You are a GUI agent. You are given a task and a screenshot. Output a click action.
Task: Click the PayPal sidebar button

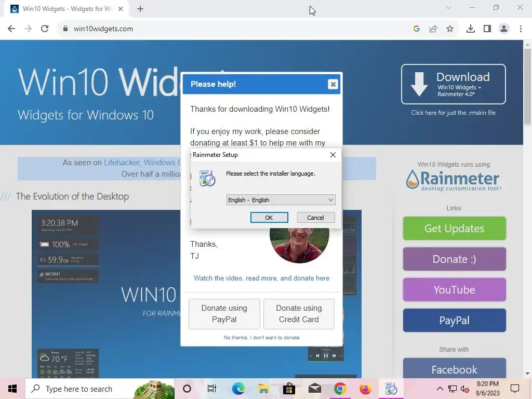pyautogui.click(x=454, y=320)
